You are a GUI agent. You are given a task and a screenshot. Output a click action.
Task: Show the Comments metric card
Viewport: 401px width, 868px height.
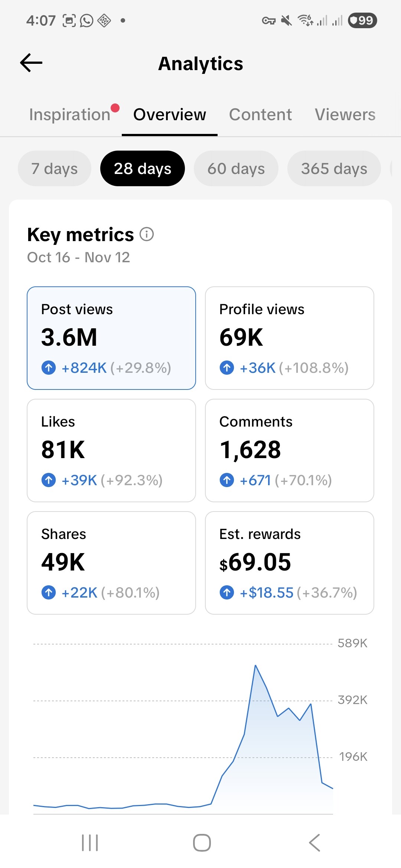[289, 450]
